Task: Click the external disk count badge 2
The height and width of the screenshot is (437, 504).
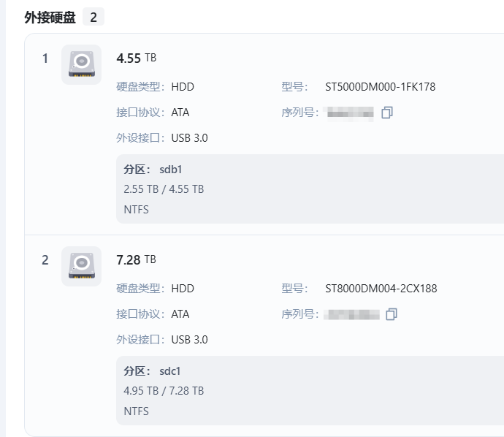Action: [93, 17]
